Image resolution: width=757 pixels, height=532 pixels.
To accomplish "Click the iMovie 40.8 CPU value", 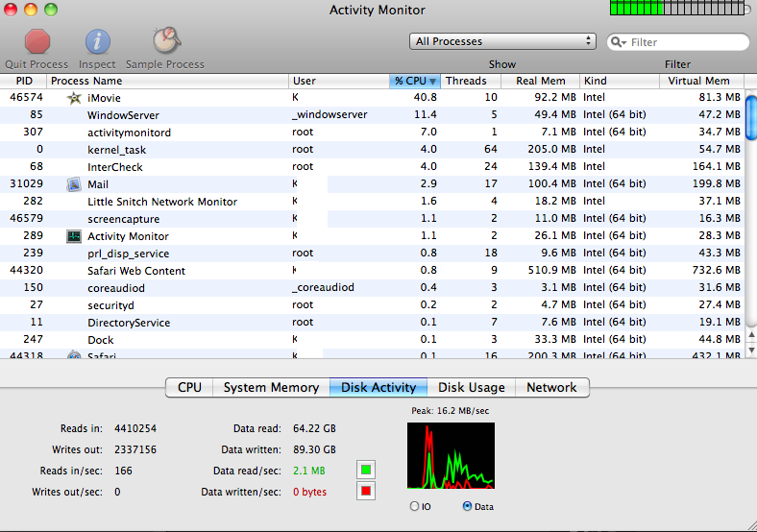I will 425,98.
